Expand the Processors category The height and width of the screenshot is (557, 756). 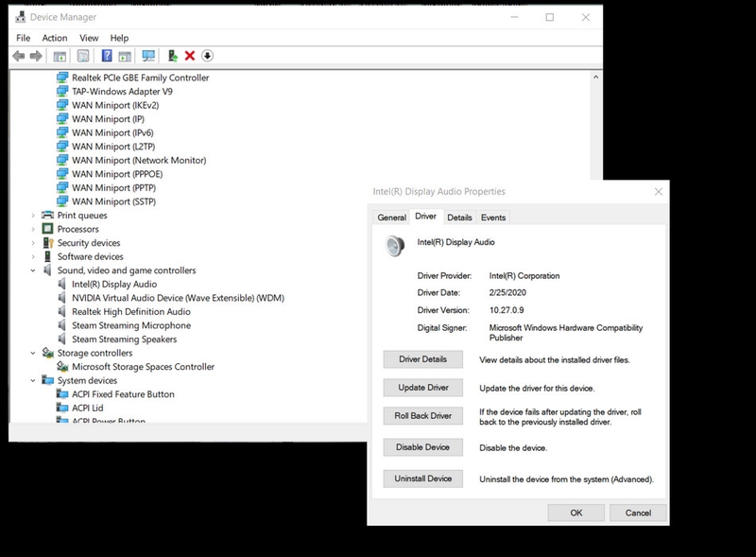coord(33,229)
